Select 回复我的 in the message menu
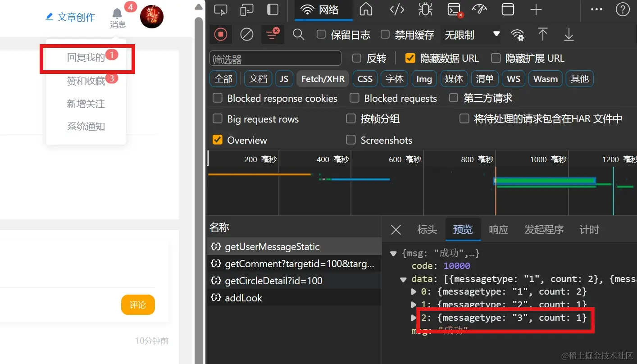 click(86, 57)
